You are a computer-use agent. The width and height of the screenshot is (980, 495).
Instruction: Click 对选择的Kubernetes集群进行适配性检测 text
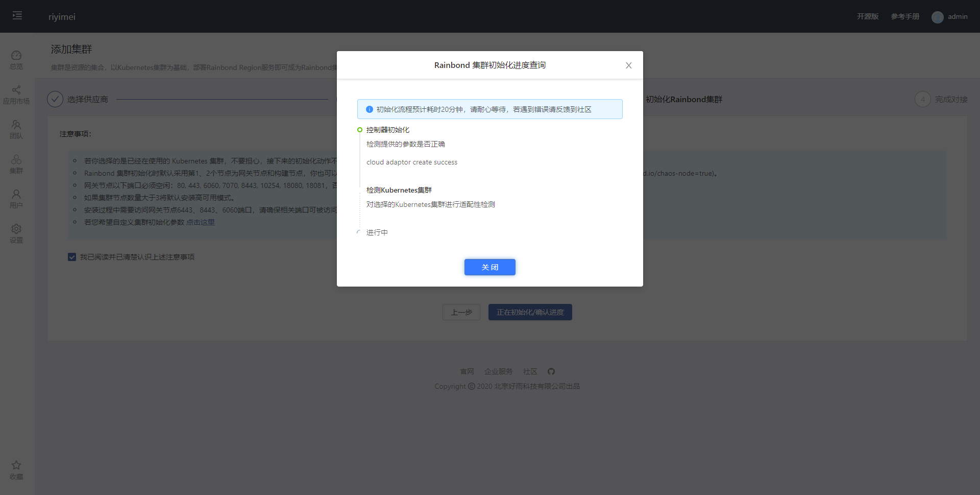pos(431,204)
